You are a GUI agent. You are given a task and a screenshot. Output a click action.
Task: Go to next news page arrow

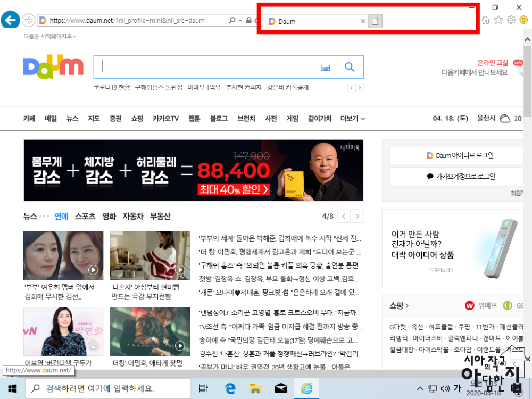[x=357, y=216]
